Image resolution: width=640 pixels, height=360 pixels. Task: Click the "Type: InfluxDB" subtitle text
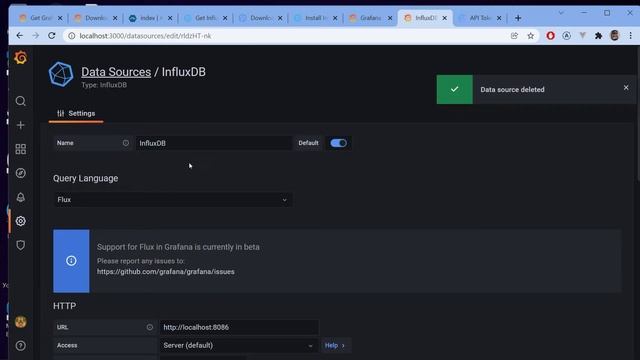point(104,85)
